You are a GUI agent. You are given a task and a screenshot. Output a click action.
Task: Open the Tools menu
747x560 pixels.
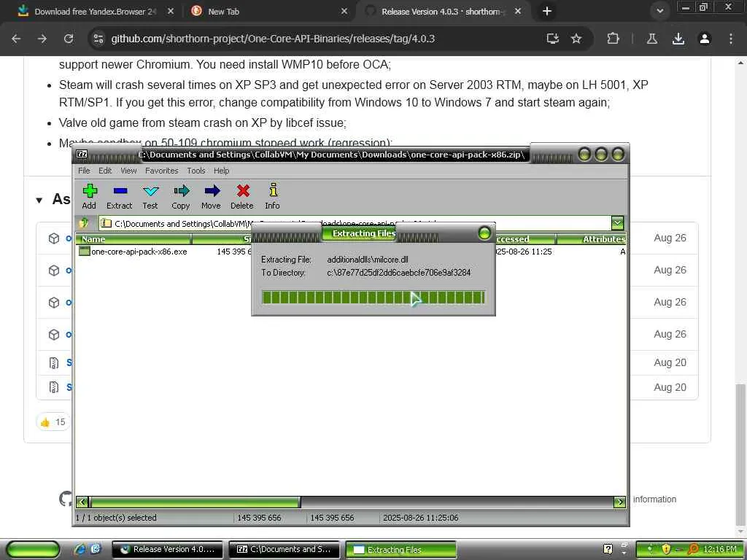pyautogui.click(x=196, y=171)
